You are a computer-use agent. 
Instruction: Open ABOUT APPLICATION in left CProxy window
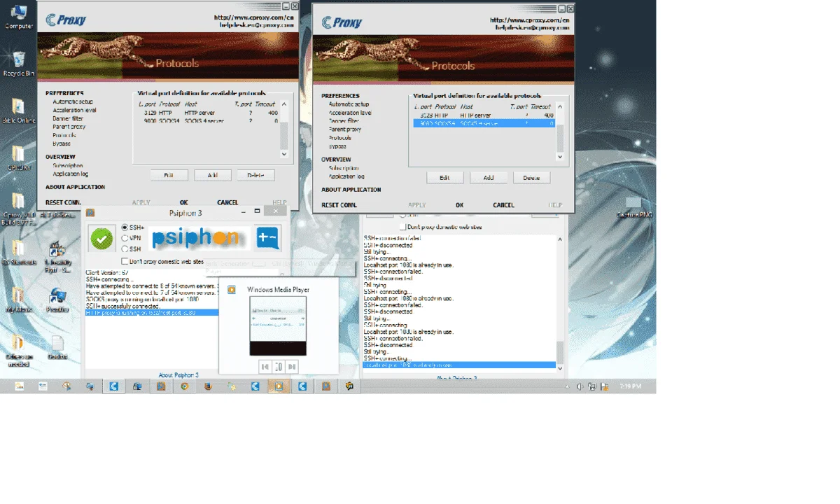76,187
